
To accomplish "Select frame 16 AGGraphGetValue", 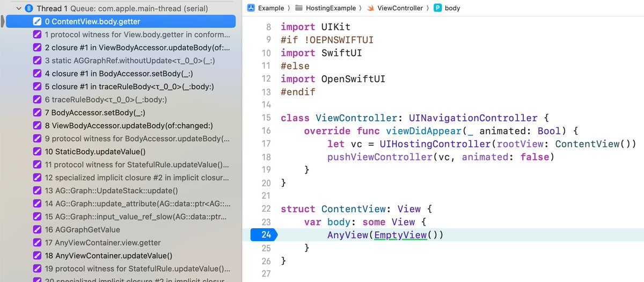I will pyautogui.click(x=121, y=229).
